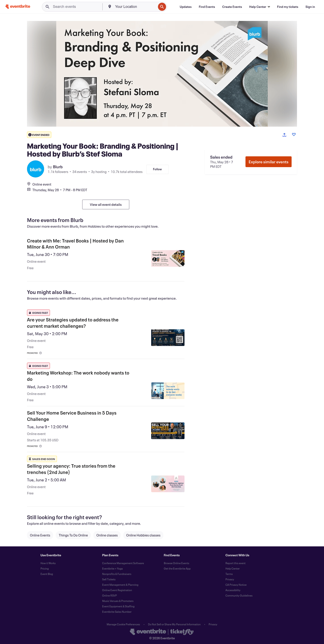This screenshot has height=644, width=324.
Task: Click the Online Hobbies classes chip
Action: (143, 535)
